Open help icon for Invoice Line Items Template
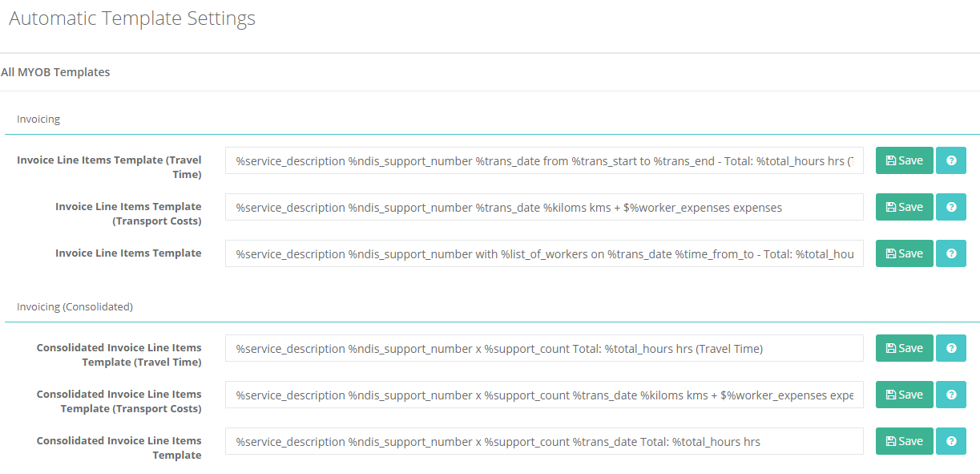 (x=951, y=253)
